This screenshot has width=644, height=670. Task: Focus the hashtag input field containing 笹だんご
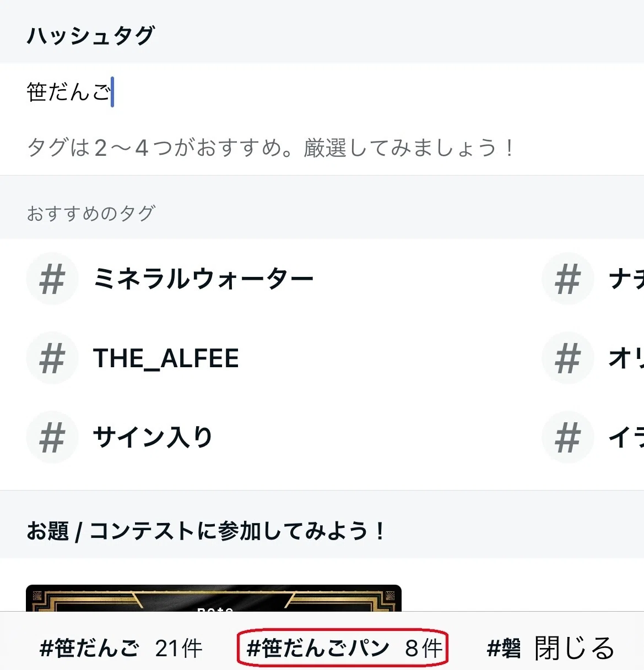pyautogui.click(x=322, y=92)
